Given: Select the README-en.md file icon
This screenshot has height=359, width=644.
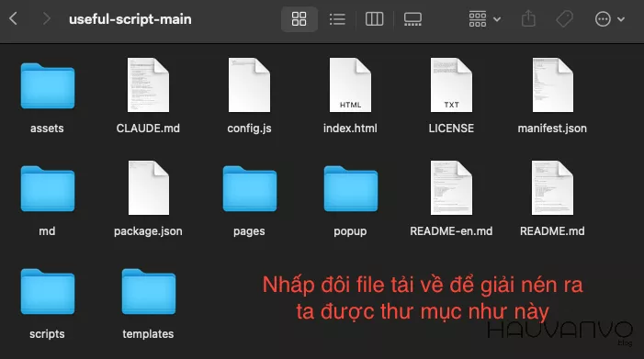Looking at the screenshot, I should pyautogui.click(x=451, y=188).
